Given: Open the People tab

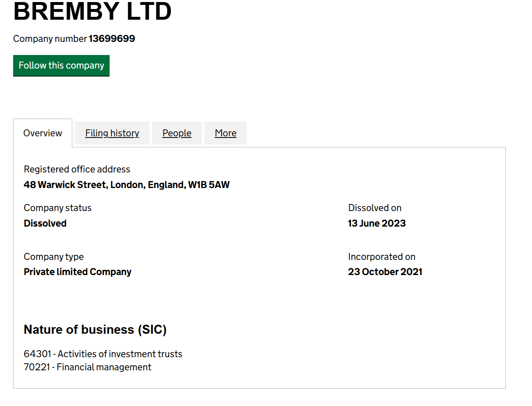Looking at the screenshot, I should pyautogui.click(x=177, y=133).
